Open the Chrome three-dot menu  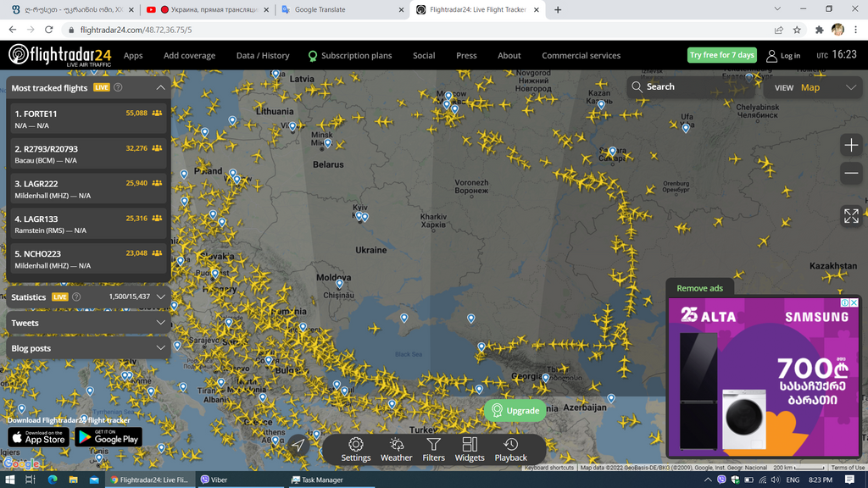(856, 30)
